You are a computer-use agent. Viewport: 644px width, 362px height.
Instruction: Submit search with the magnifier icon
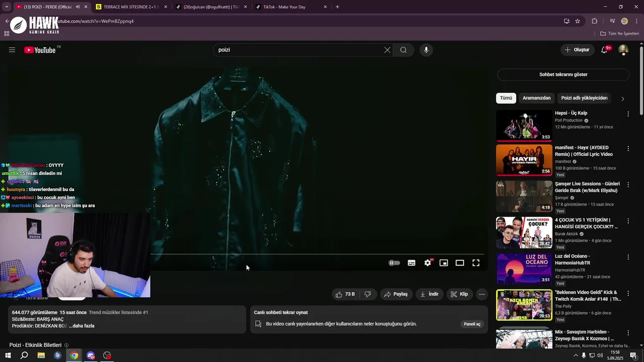point(404,50)
